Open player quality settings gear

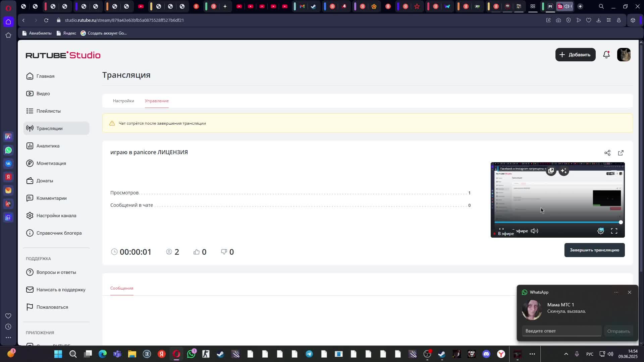tap(600, 231)
